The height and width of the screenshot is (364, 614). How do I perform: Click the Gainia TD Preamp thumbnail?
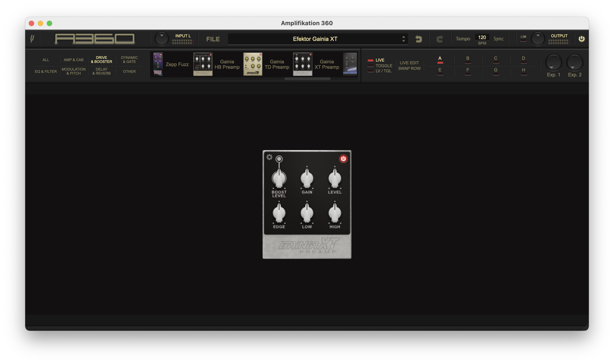(x=252, y=64)
